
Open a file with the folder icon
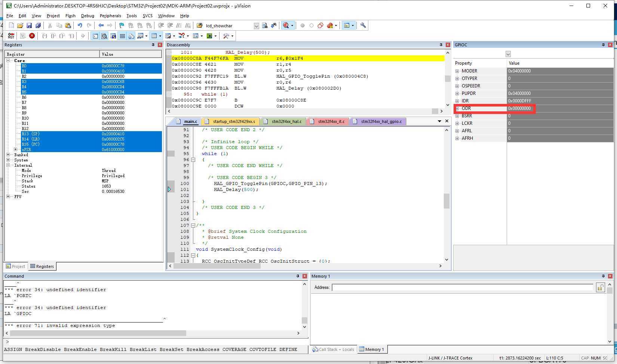pos(20,25)
